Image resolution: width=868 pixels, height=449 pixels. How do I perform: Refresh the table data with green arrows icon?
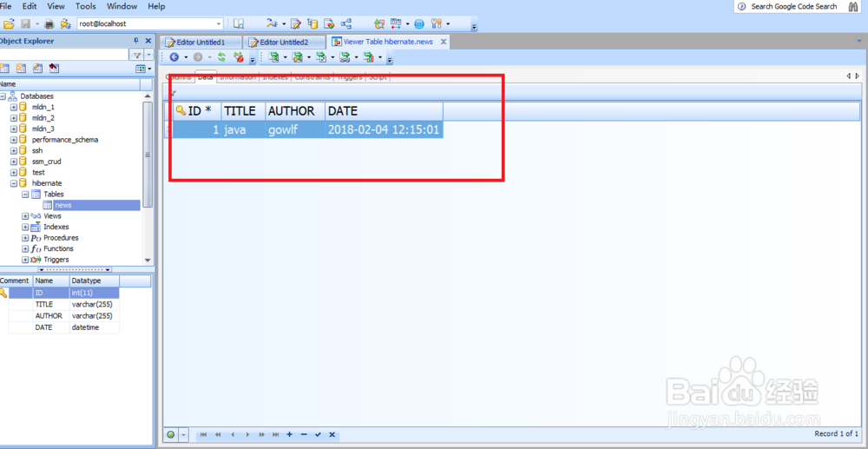(x=221, y=57)
